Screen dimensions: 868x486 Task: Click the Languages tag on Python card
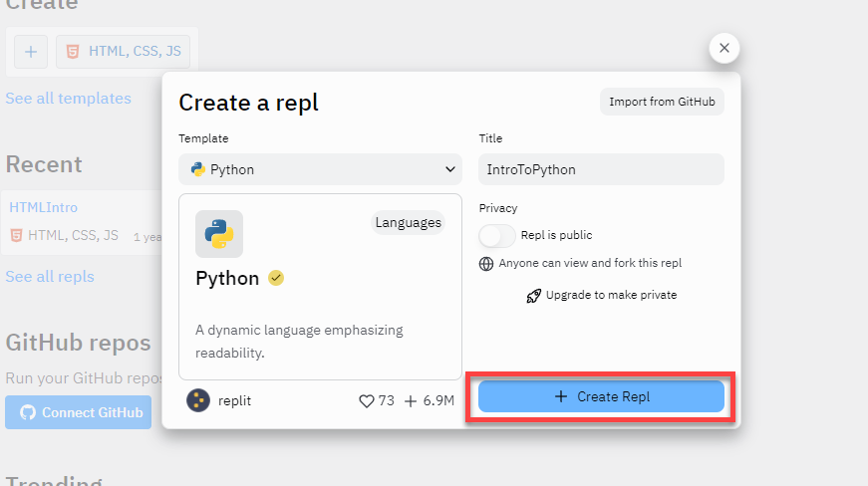point(408,222)
